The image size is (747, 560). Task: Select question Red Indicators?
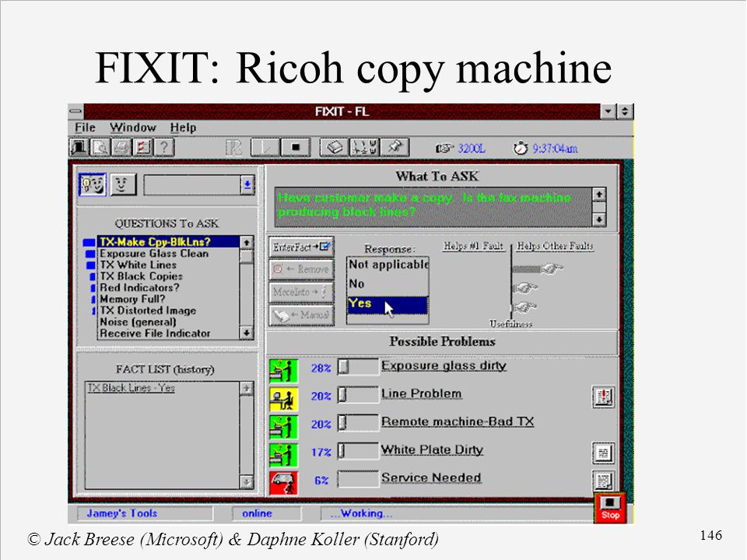(x=169, y=288)
